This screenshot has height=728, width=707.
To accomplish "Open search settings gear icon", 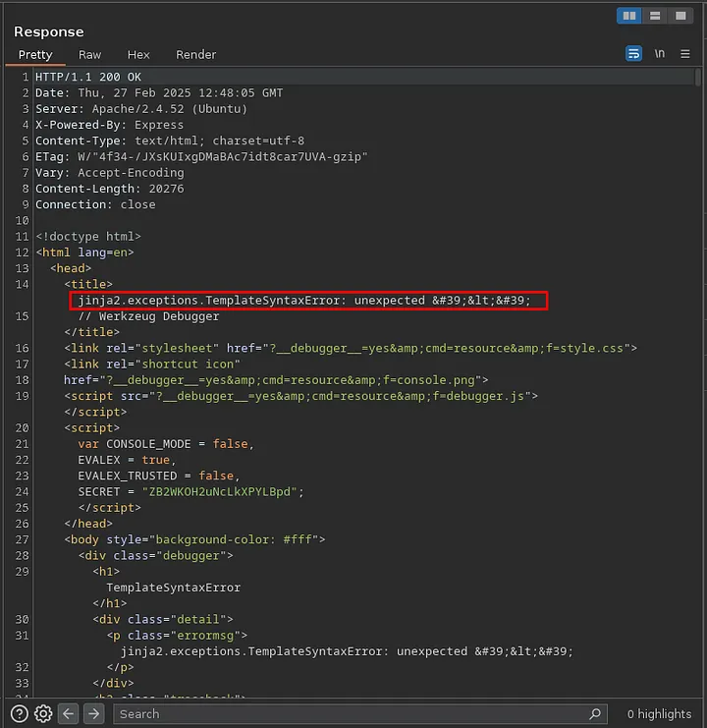I will tap(43, 713).
